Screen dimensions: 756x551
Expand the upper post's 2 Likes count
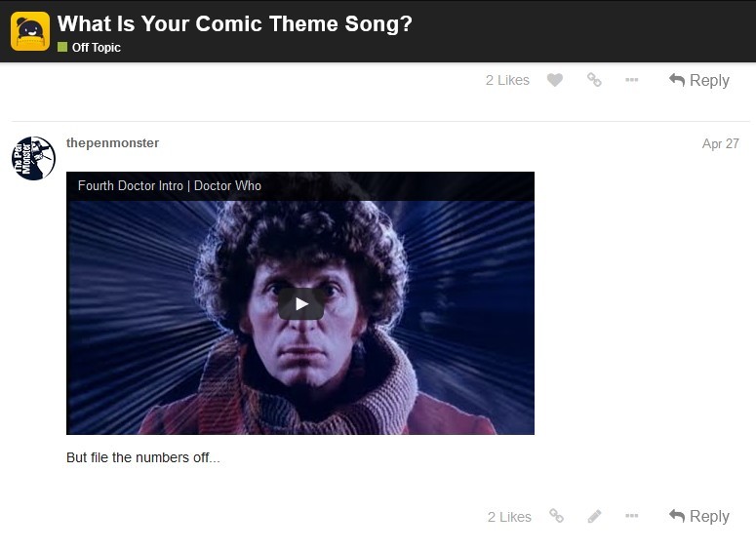[x=507, y=80]
